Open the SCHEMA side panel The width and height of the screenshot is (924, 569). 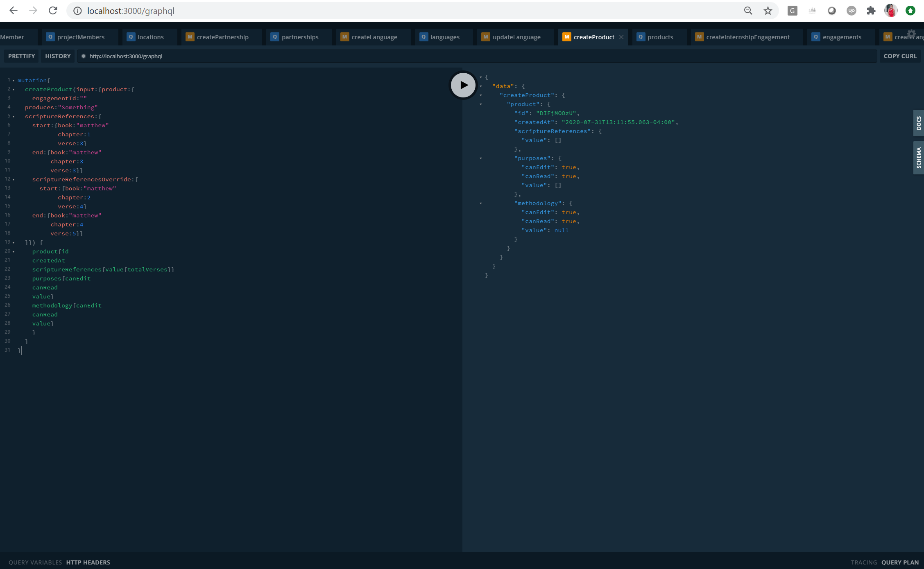coord(919,158)
